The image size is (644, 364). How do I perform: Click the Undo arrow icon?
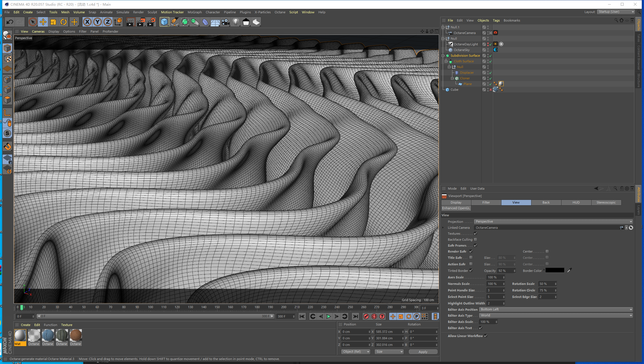coord(10,22)
